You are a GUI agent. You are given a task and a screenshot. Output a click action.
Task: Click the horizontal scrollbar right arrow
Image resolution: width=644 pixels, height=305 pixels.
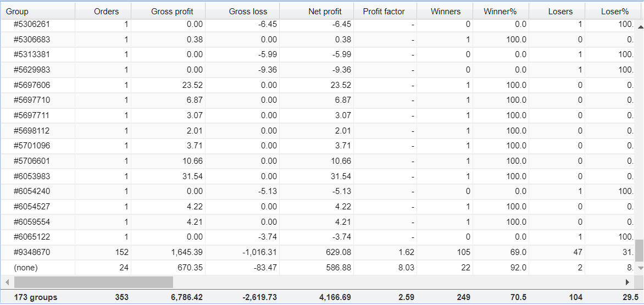tap(627, 282)
